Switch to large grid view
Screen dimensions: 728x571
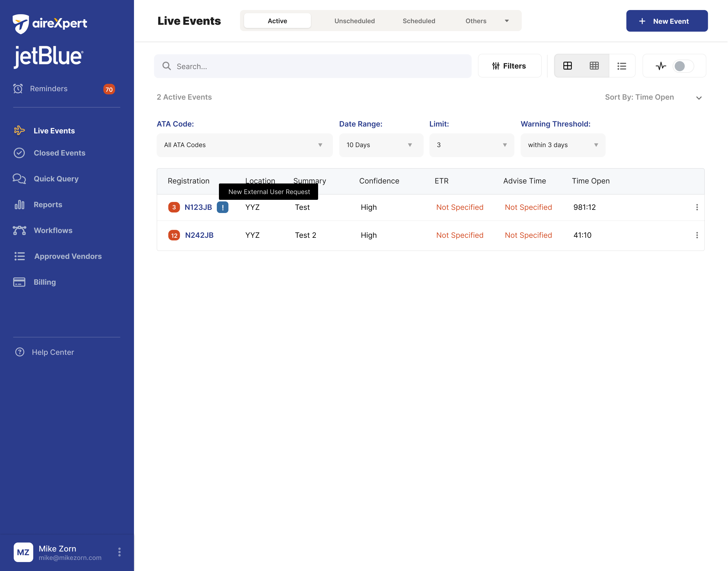click(x=567, y=66)
